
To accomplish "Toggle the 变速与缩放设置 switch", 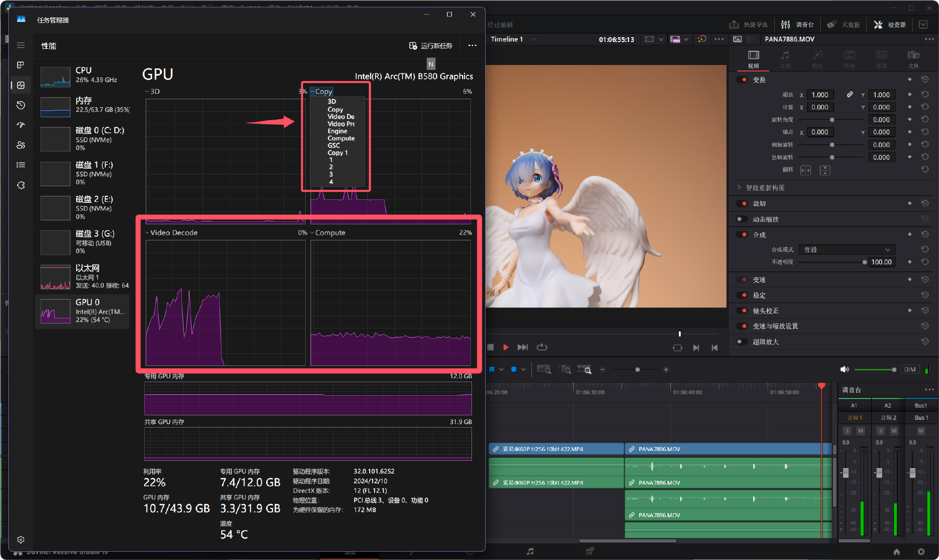I will click(742, 326).
